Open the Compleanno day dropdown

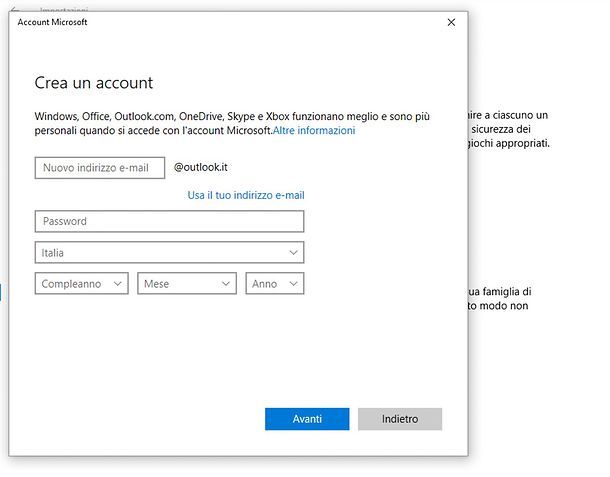coord(82,284)
